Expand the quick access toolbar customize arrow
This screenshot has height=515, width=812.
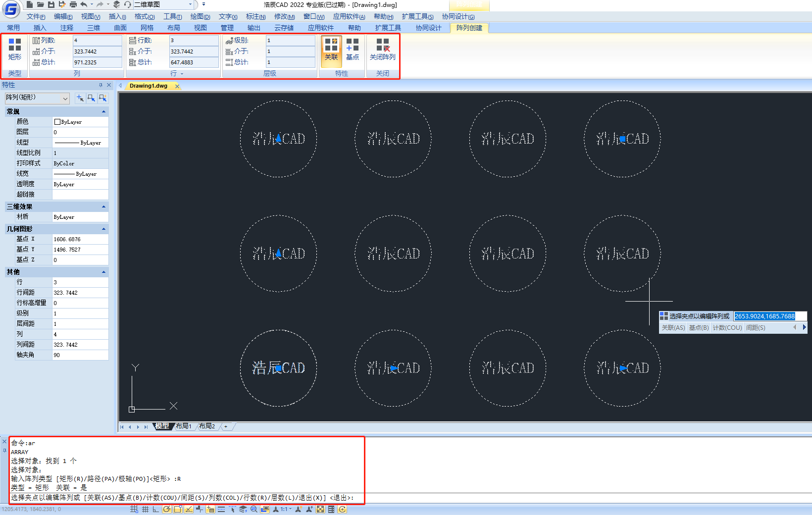[203, 4]
